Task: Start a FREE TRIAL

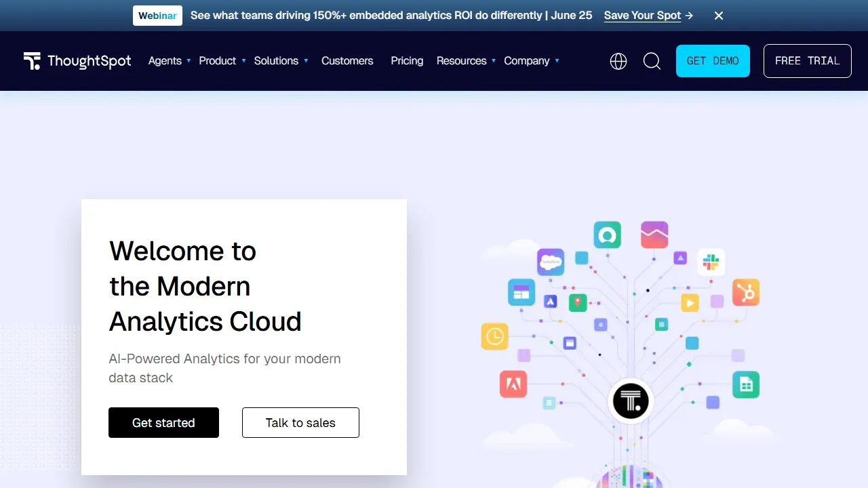Action: 808,61
